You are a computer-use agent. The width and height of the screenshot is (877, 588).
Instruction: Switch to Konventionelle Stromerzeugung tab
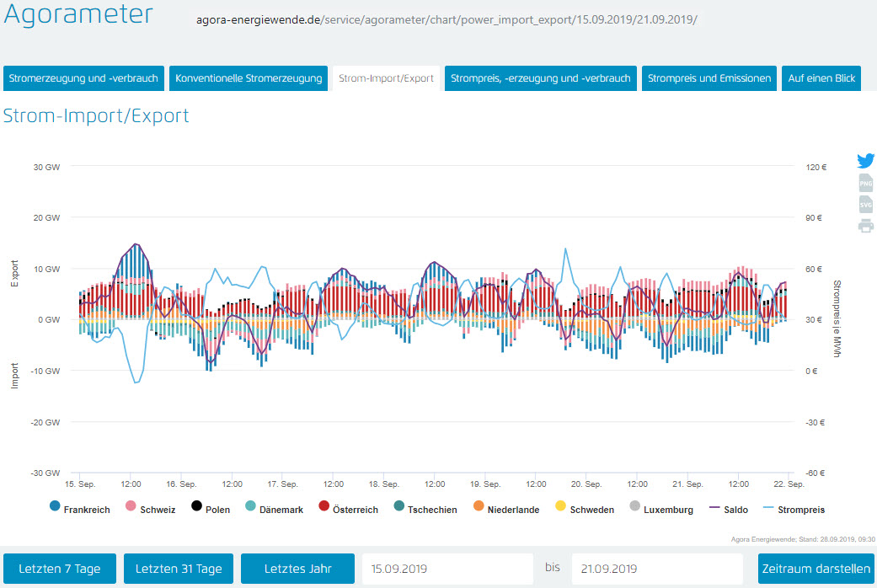click(x=249, y=78)
